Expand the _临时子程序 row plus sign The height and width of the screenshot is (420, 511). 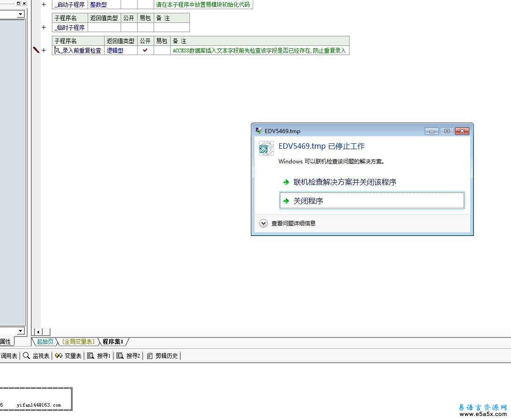pos(44,28)
